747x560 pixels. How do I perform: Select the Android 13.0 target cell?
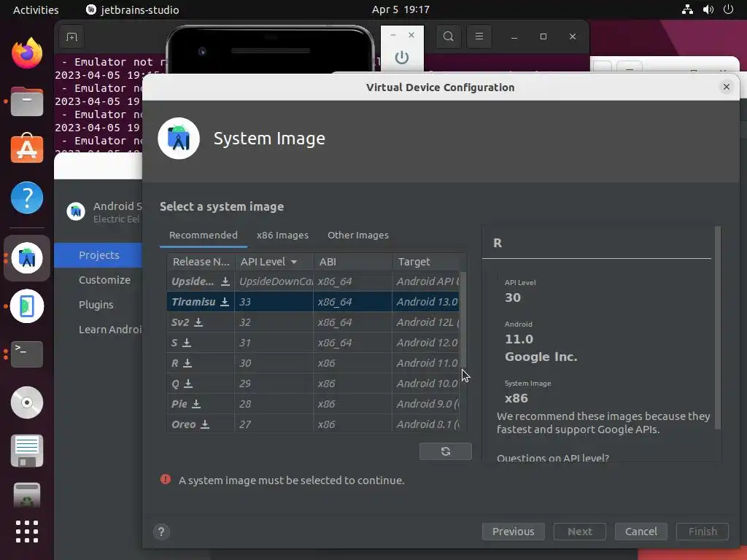pyautogui.click(x=426, y=302)
